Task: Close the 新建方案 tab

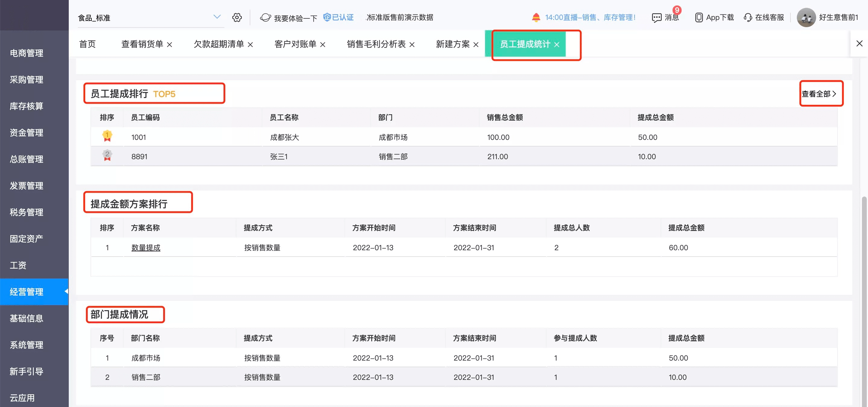Action: 476,45
